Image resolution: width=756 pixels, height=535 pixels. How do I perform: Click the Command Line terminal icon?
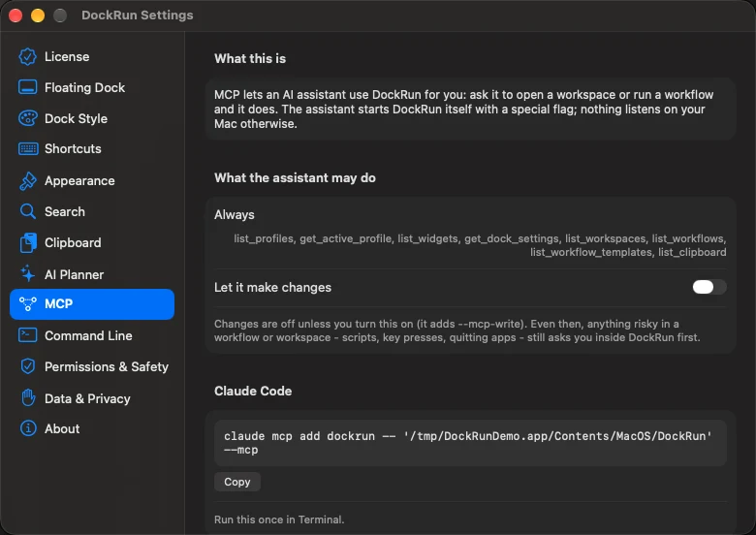27,335
